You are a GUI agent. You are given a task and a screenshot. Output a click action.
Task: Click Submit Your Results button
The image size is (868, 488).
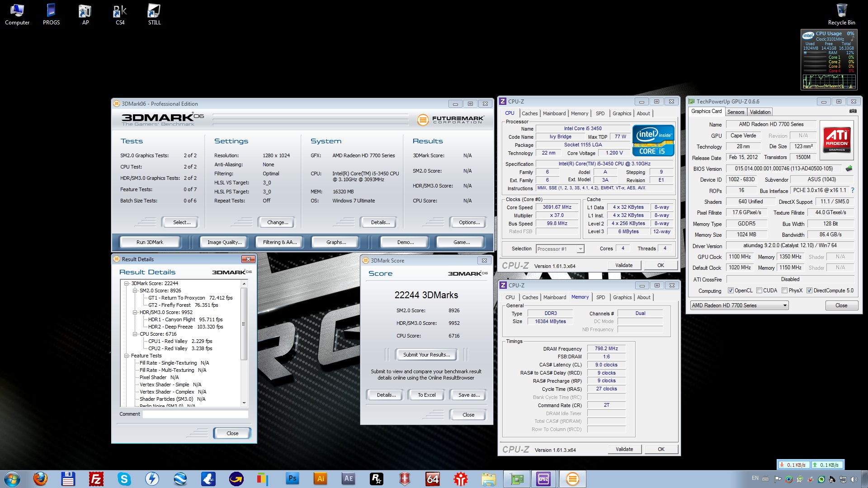point(426,355)
